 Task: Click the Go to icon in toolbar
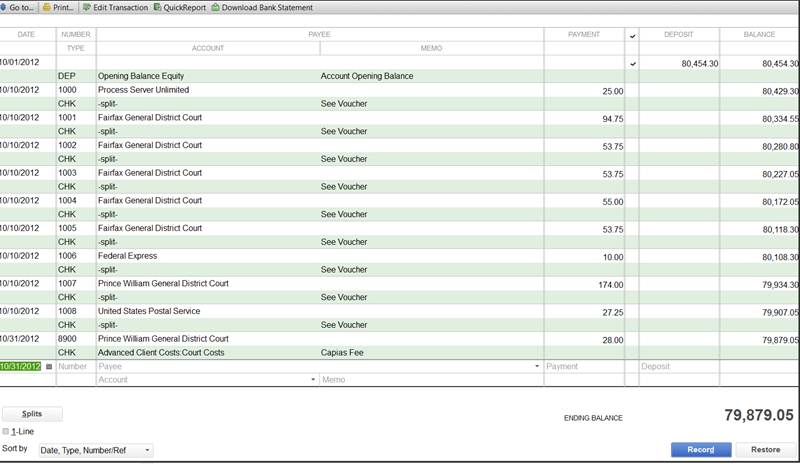pos(5,7)
